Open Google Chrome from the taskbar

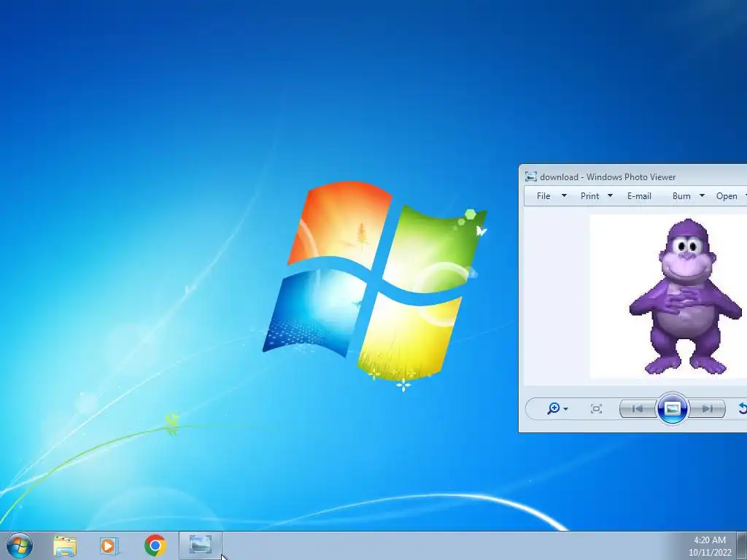pyautogui.click(x=155, y=545)
